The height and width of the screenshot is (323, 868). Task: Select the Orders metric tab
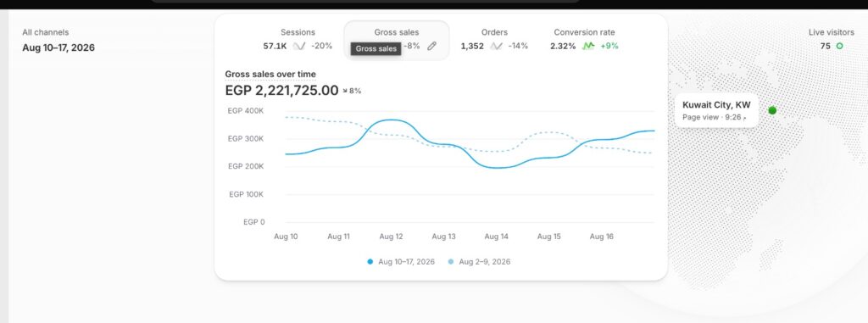[494, 40]
